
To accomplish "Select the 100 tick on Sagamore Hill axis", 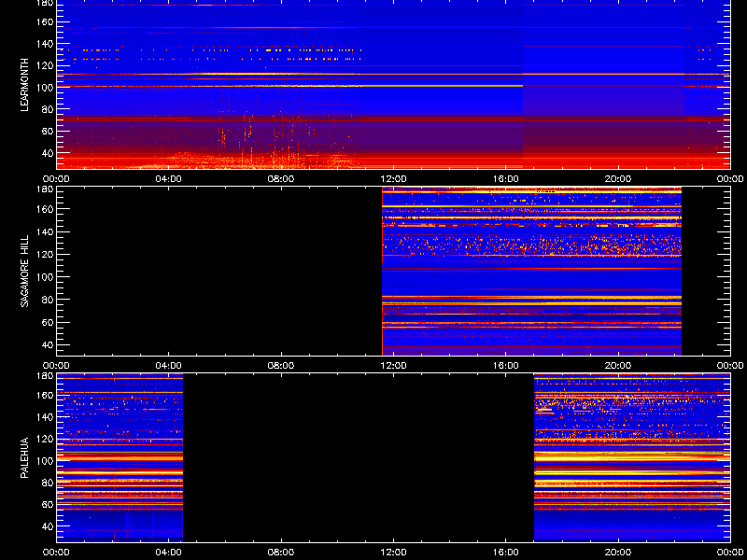I will 44,276.
